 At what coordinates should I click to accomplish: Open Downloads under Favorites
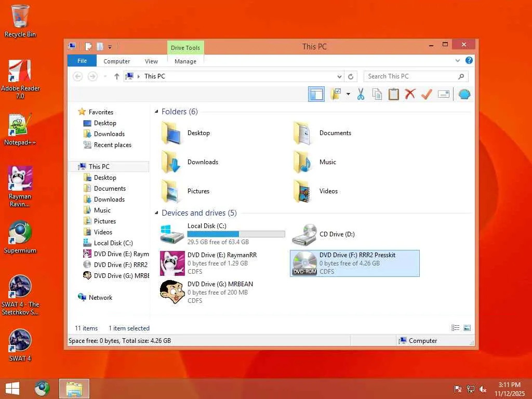[109, 134]
